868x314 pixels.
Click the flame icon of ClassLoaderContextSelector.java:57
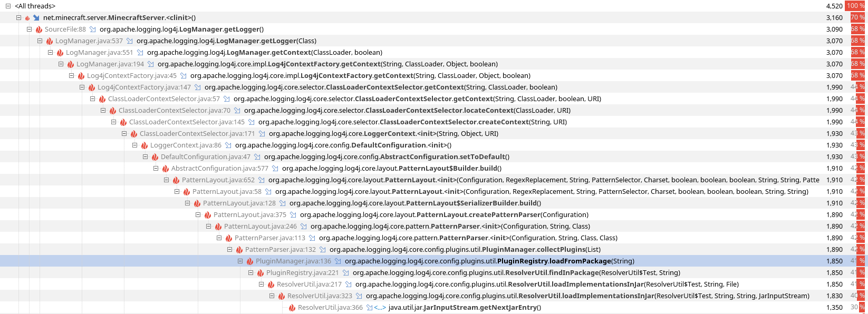(x=102, y=99)
